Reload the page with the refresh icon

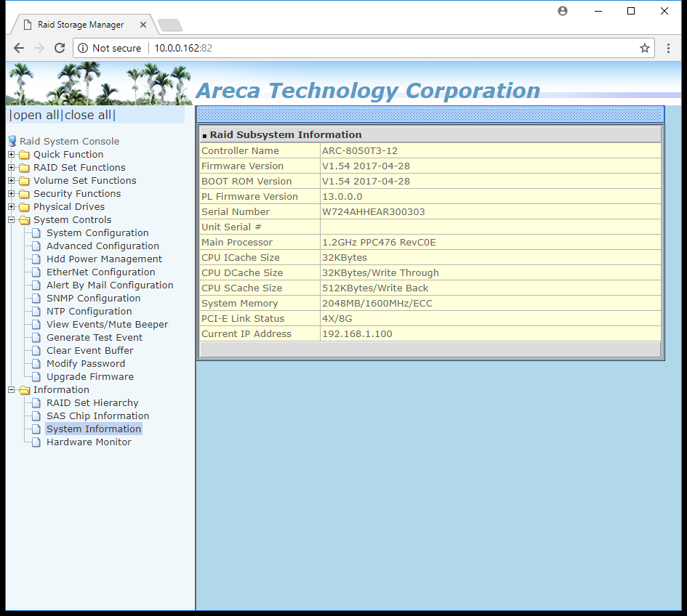[x=60, y=48]
